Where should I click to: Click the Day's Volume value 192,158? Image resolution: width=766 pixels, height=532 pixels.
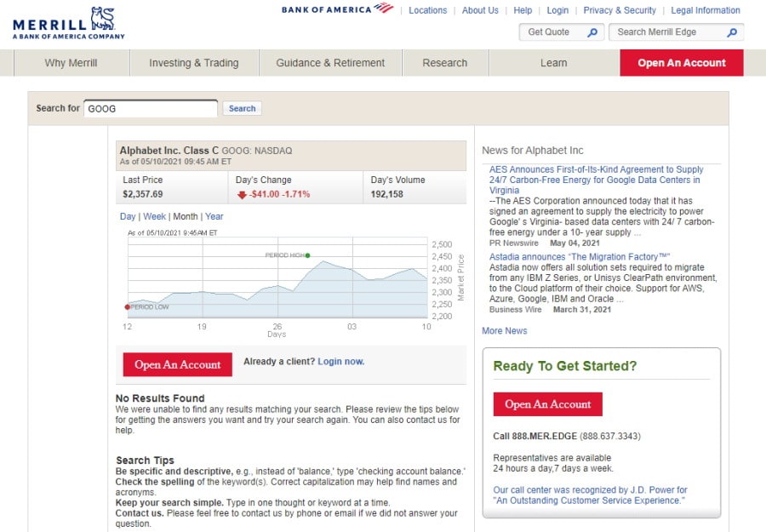(387, 194)
